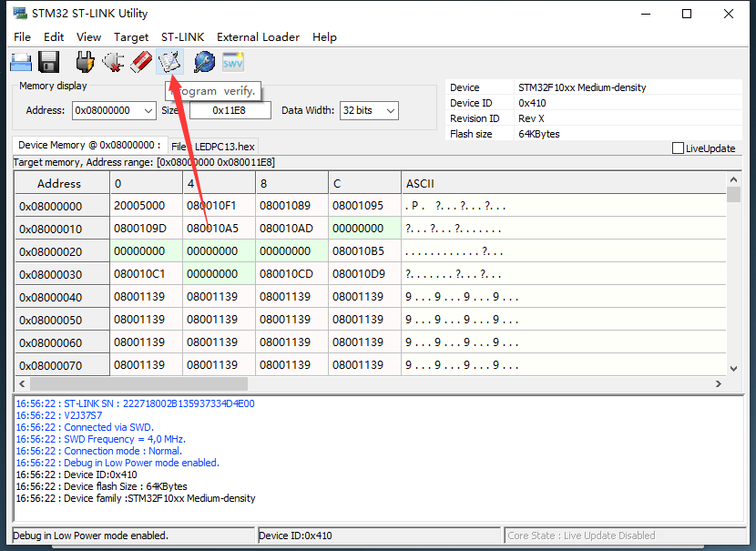The height and width of the screenshot is (551, 756).
Task: Open the File menu
Action: [22, 37]
